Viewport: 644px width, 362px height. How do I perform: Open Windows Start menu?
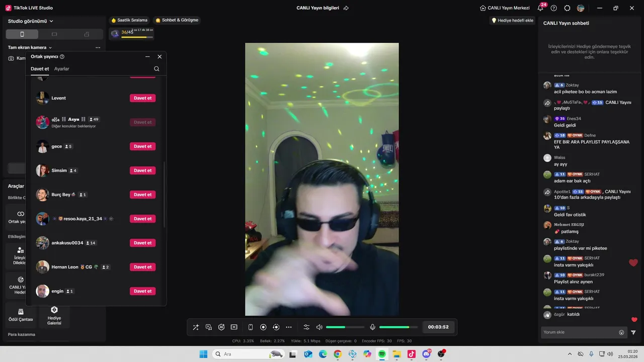click(x=203, y=354)
